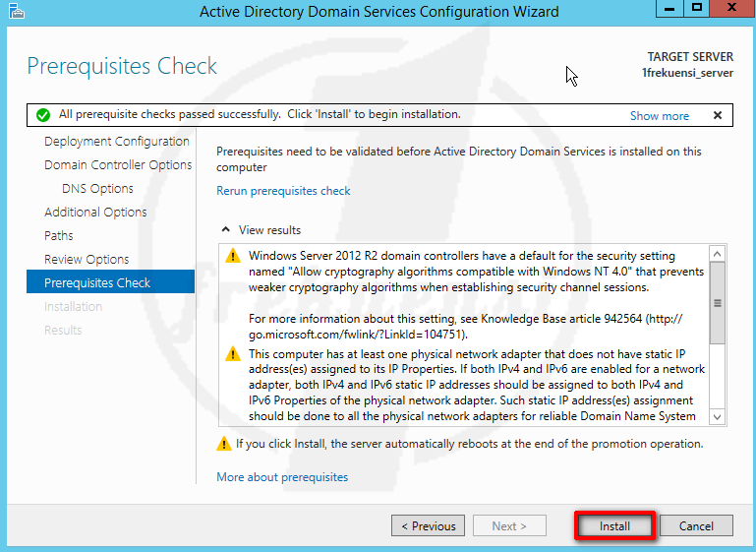Click the green success checkmark icon

[x=43, y=115]
